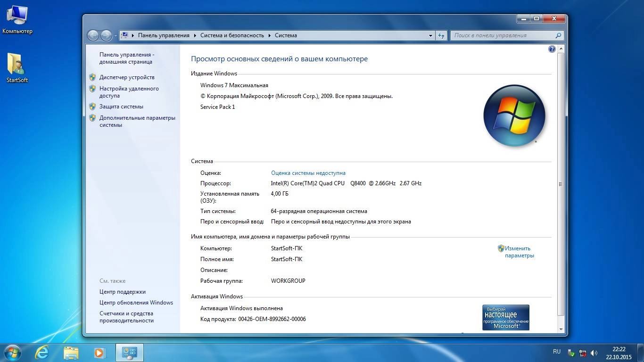Launch Internet Explorer from the taskbar
This screenshot has height=362, width=644.
pos(42,352)
